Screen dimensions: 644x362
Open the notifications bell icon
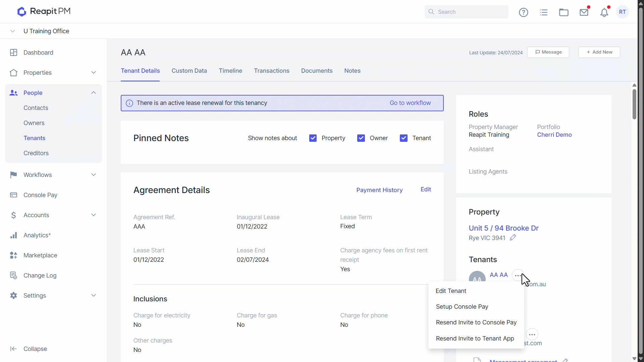(x=604, y=12)
